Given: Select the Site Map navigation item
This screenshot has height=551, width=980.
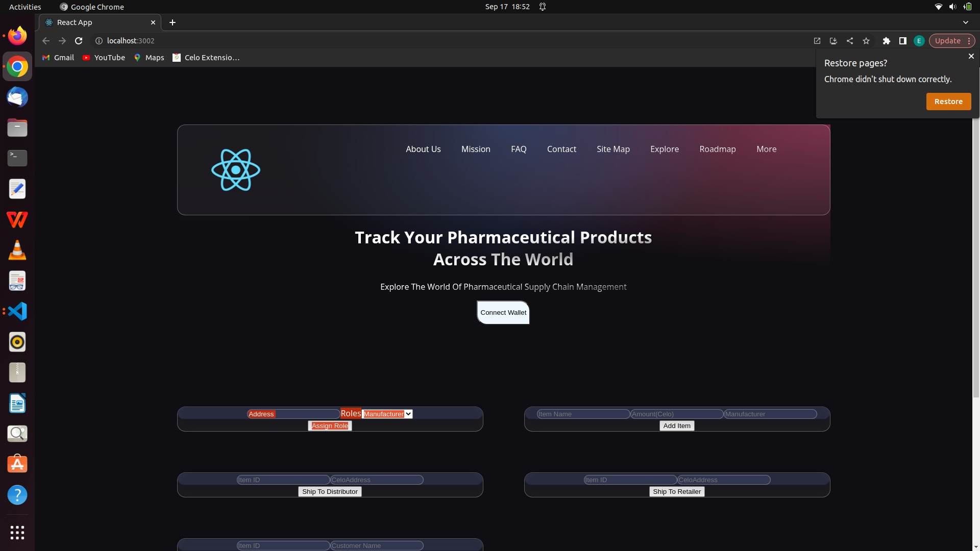Looking at the screenshot, I should pos(613,149).
